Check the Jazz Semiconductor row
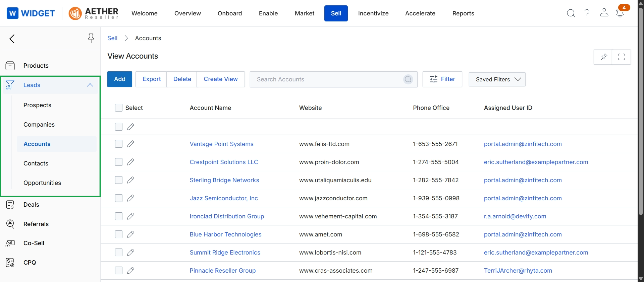 (119, 198)
